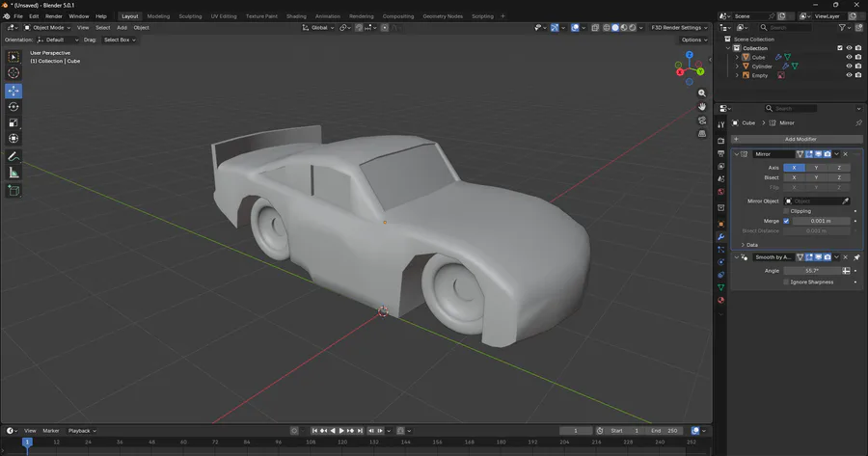Open the World properties tab
The height and width of the screenshot is (456, 868).
(x=720, y=192)
